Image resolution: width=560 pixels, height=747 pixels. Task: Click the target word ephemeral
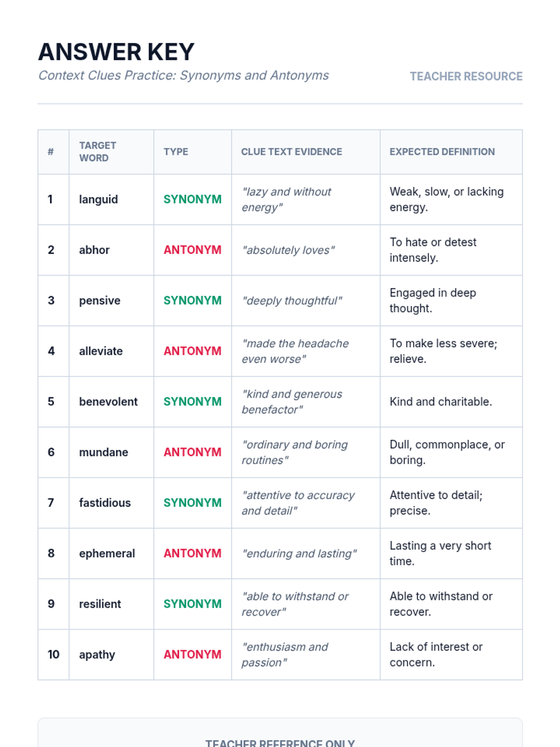[x=107, y=553]
